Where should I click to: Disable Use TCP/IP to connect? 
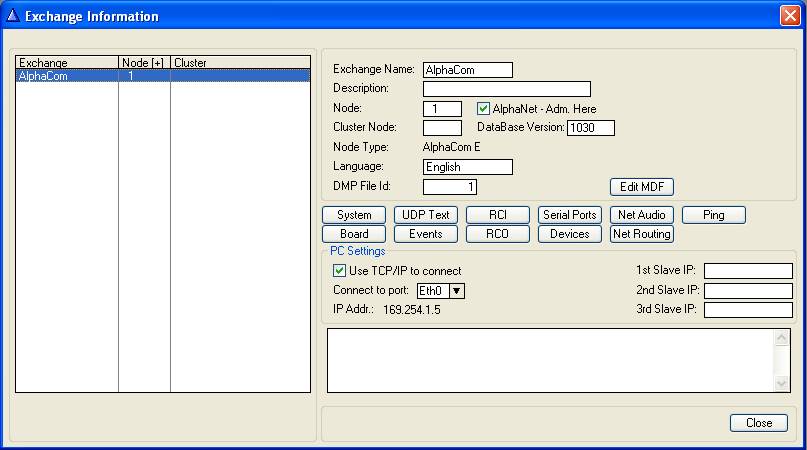[x=339, y=271]
